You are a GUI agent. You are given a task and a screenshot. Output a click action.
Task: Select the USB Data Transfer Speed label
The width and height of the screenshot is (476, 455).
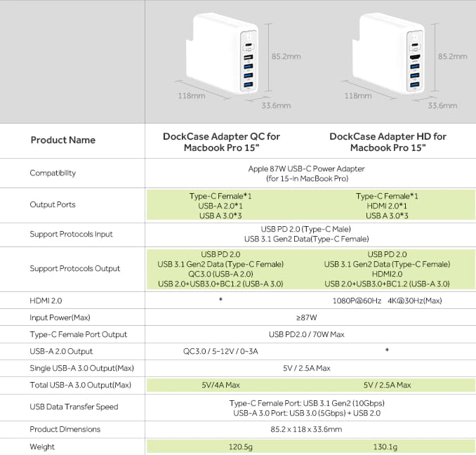74,407
